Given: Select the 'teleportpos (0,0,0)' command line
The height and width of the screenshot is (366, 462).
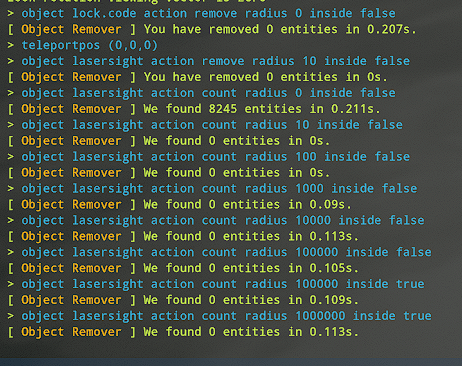Looking at the screenshot, I should (82, 46).
